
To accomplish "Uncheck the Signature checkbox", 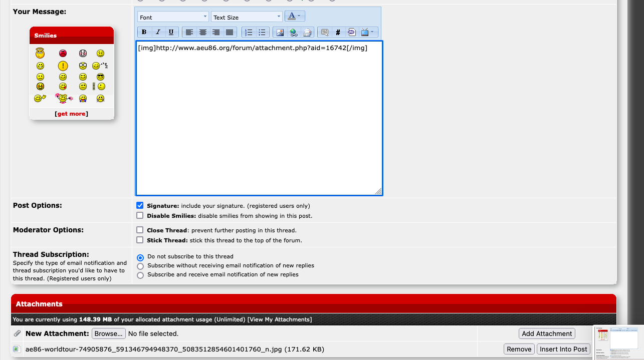I will coord(140,206).
